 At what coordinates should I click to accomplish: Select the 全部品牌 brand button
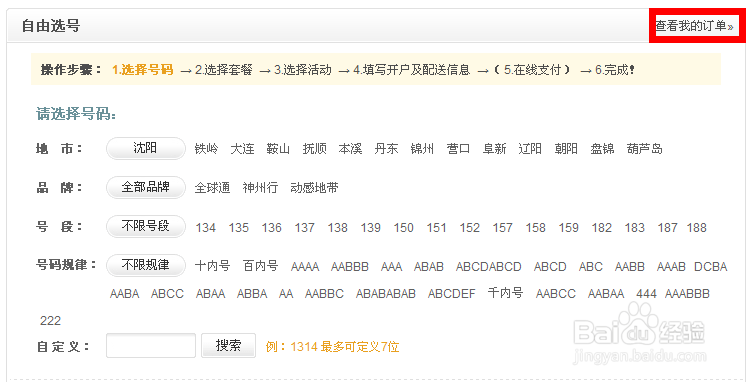145,187
